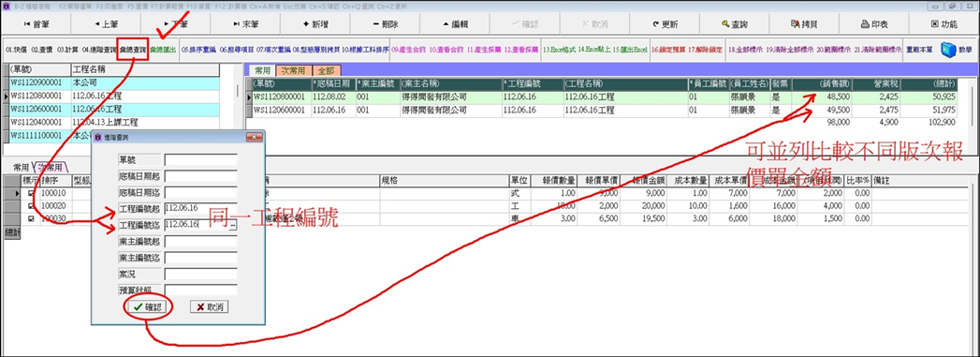
Task: Select lower 次常用 tab above detail grid
Action: tap(50, 168)
